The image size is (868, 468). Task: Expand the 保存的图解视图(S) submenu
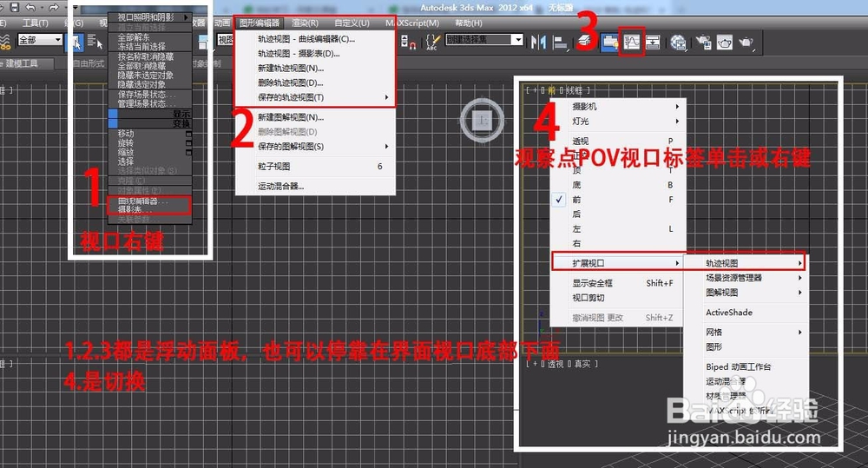click(315, 146)
